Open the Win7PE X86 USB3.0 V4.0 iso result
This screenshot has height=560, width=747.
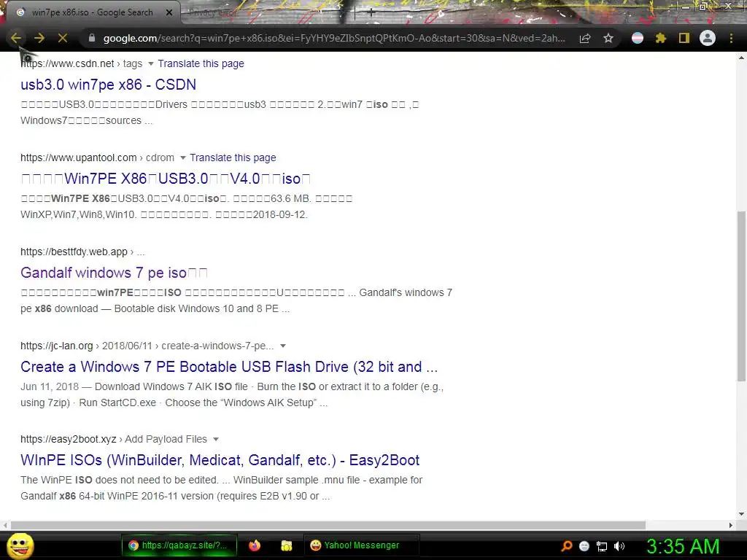click(166, 179)
